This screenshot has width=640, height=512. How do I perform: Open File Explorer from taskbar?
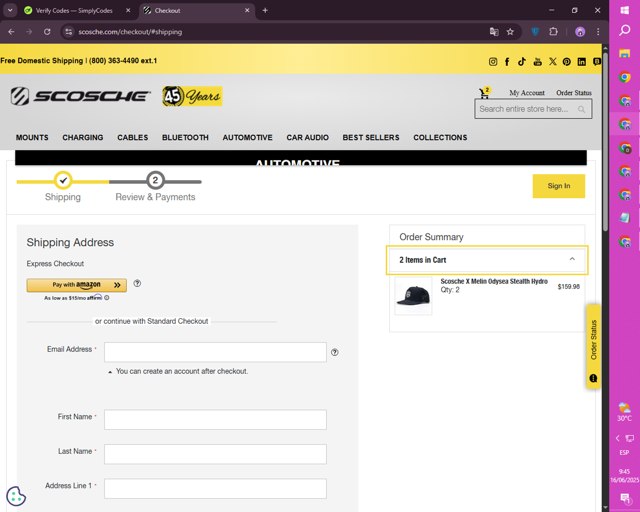624,53
